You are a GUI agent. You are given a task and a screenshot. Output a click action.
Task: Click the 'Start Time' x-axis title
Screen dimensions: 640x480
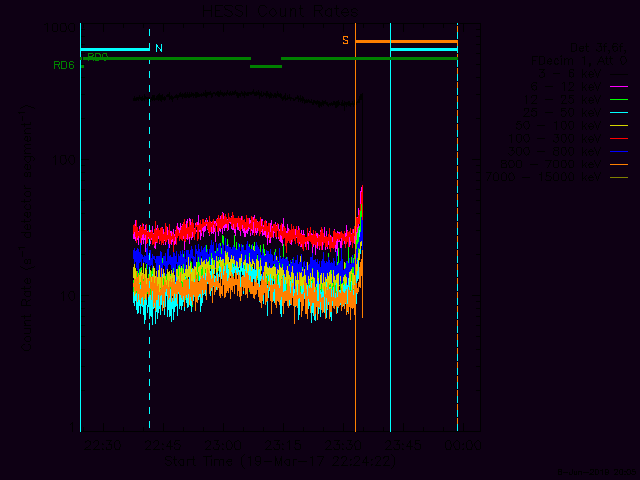pos(280,462)
